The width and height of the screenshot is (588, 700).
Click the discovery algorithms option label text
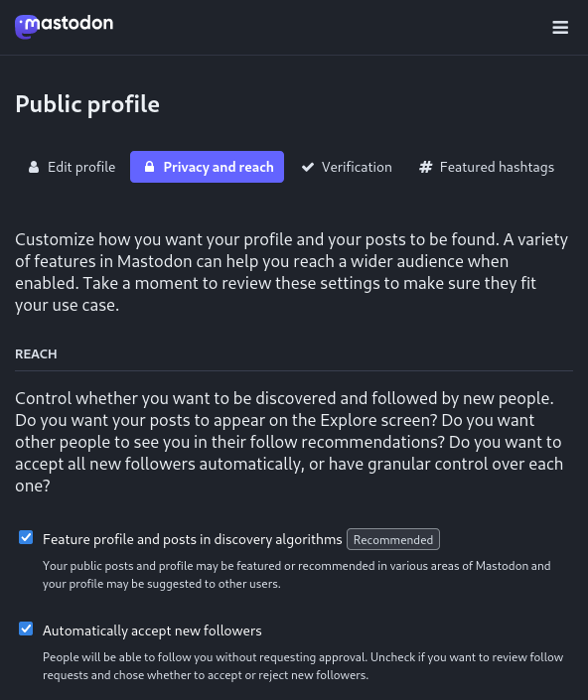pyautogui.click(x=193, y=539)
